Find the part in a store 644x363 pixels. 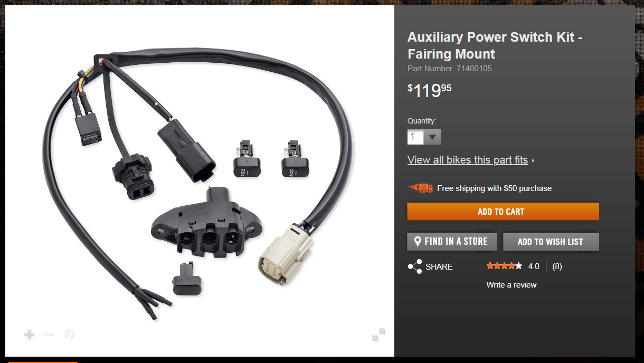[452, 242]
